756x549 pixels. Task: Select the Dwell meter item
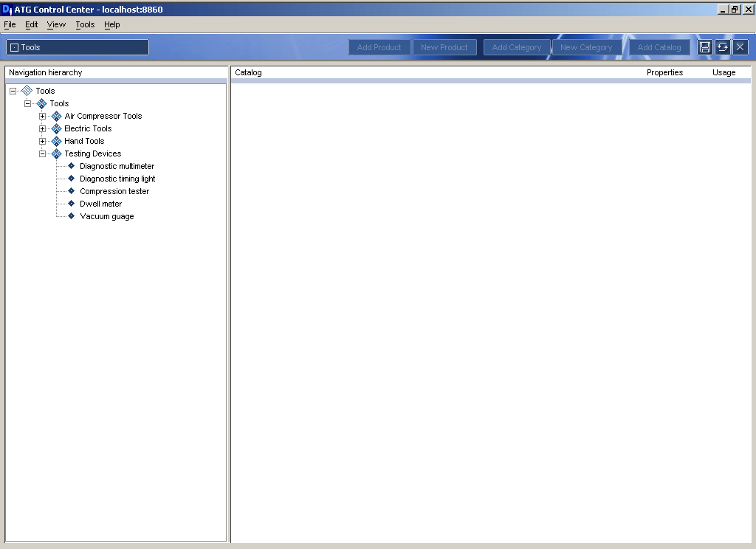click(100, 204)
